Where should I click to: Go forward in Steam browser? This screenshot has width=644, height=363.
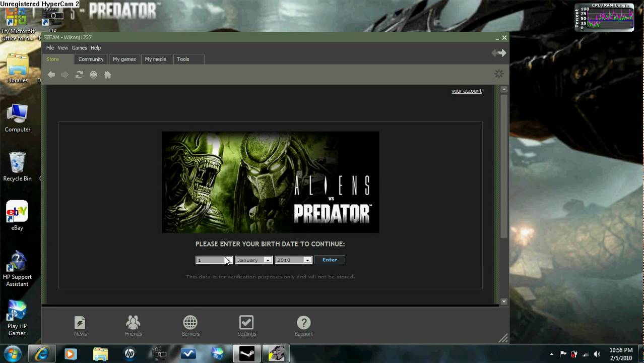pos(65,75)
